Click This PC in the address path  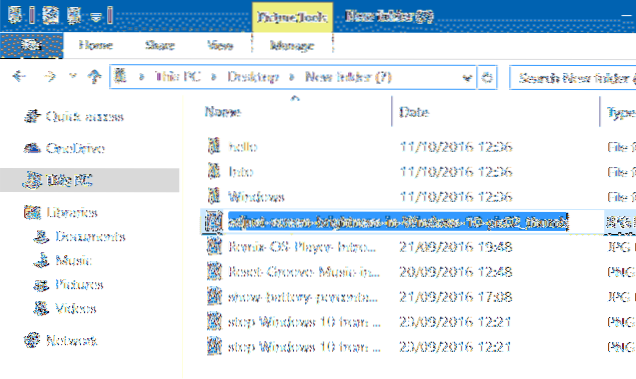pyautogui.click(x=178, y=77)
